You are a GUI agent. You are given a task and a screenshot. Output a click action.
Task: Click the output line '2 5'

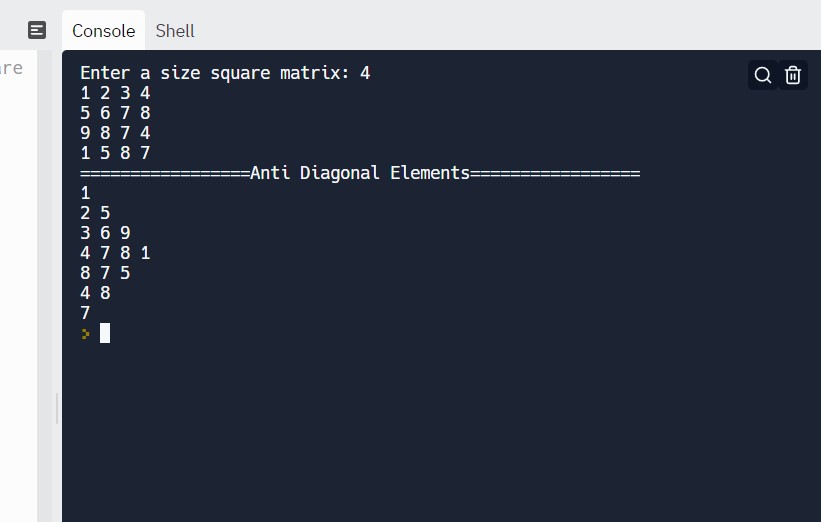(x=95, y=213)
